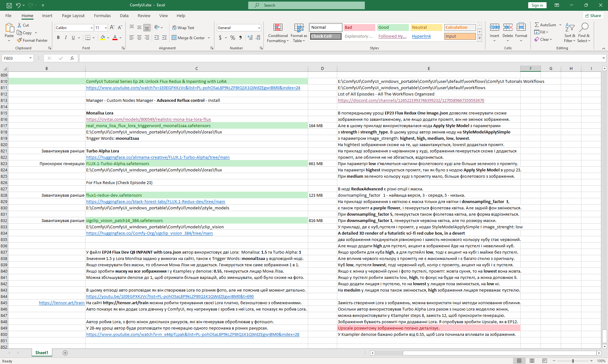The width and height of the screenshot is (608, 364).
Task: Open the Calibri font name dropdown
Action: (92, 28)
